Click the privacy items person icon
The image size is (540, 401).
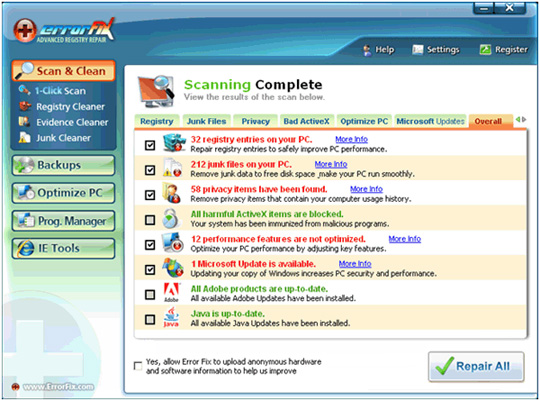coord(172,193)
